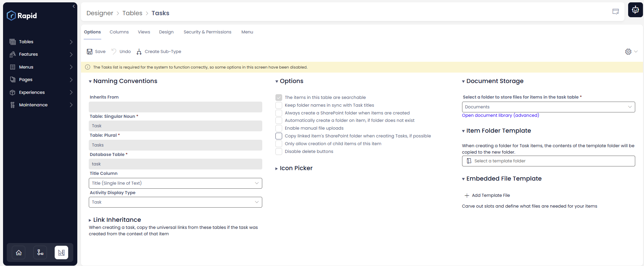Switch to the Columns tab
The height and width of the screenshot is (266, 644).
119,32
